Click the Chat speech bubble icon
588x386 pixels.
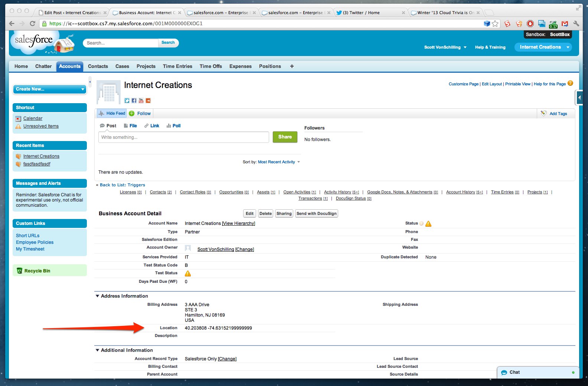(504, 373)
